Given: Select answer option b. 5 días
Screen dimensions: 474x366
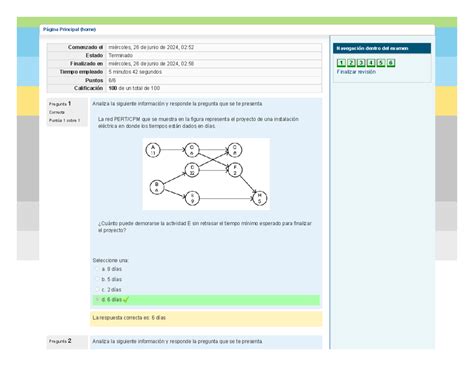Looking at the screenshot, I should click(98, 279).
